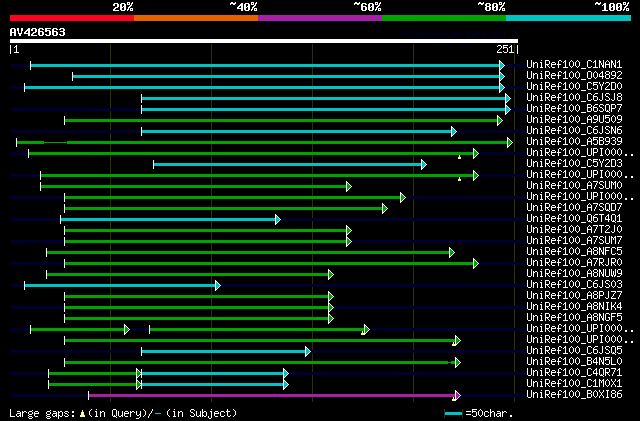Open the UniRef100_B6SQP7 hit label
Viewport: 640px width, 421px height.
(574, 108)
